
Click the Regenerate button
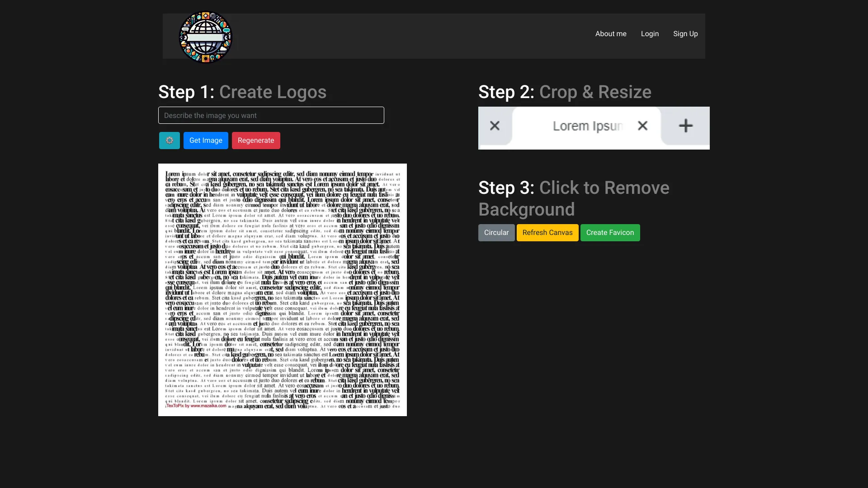click(256, 140)
